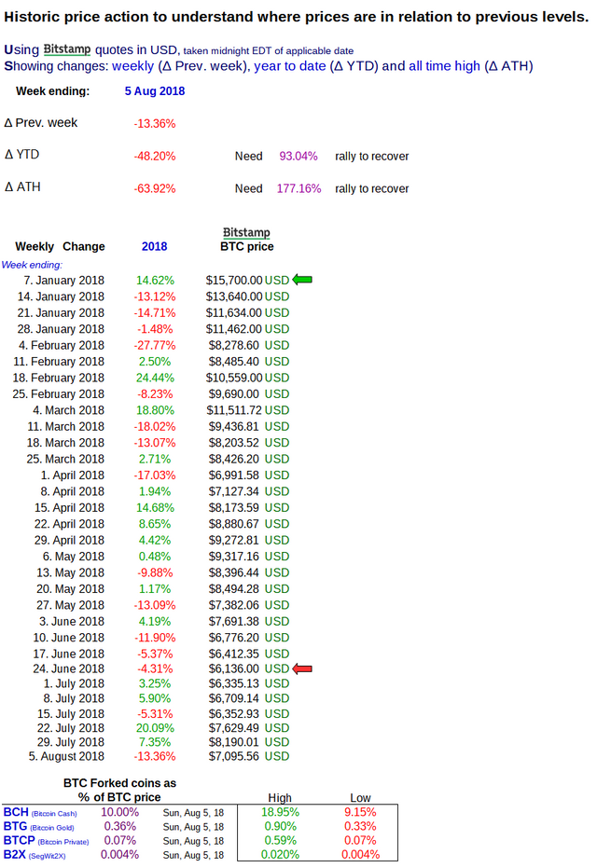
Task: Click the 2018 column header
Action: tap(155, 246)
